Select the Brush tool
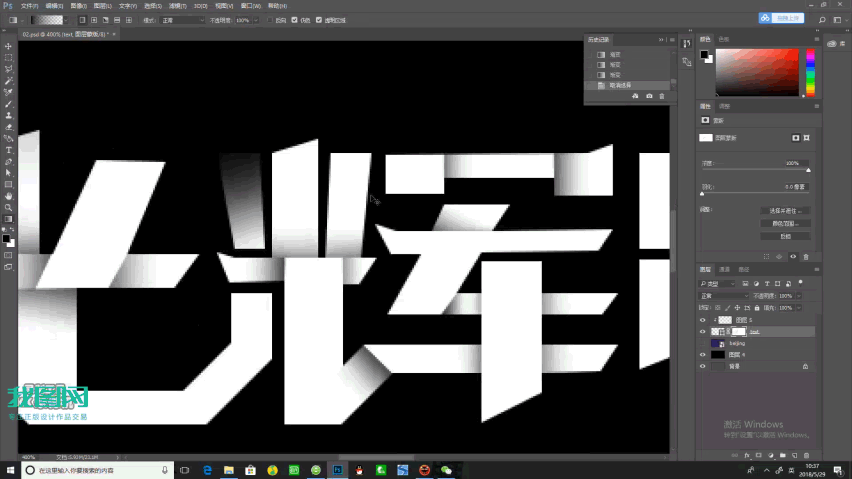The height and width of the screenshot is (479, 852). click(x=8, y=104)
